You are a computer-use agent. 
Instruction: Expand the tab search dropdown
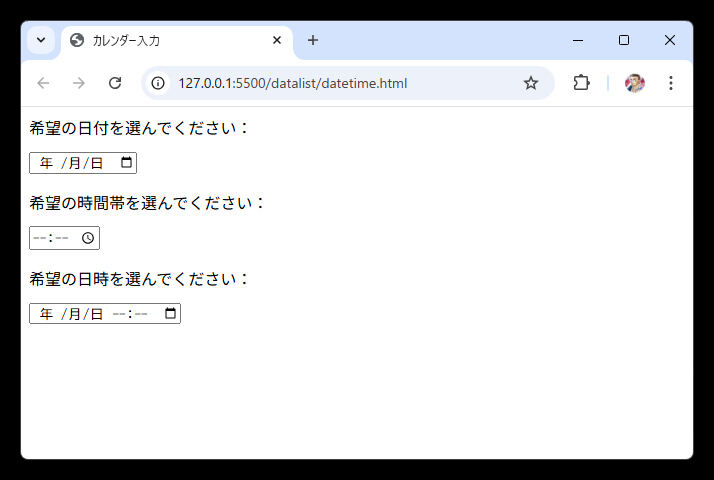coord(41,40)
